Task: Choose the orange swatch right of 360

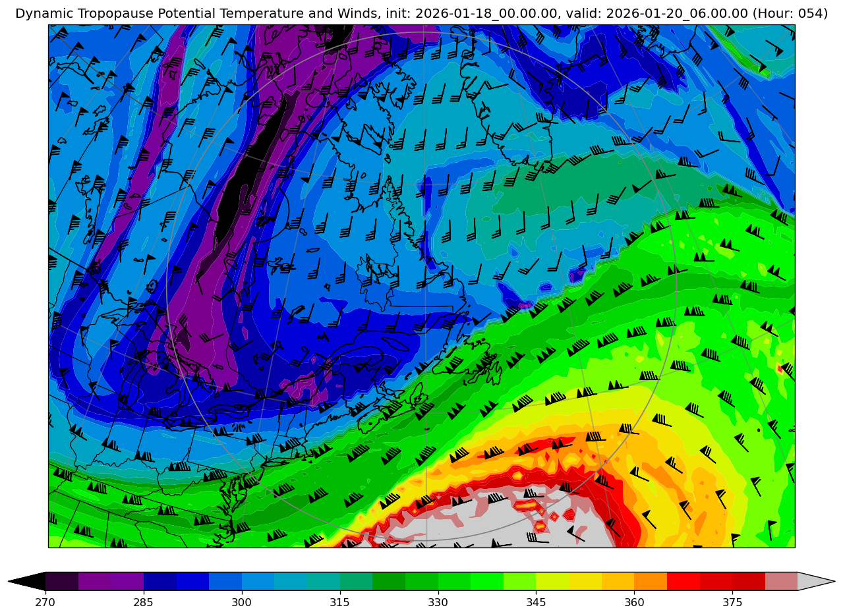Action: [x=650, y=581]
